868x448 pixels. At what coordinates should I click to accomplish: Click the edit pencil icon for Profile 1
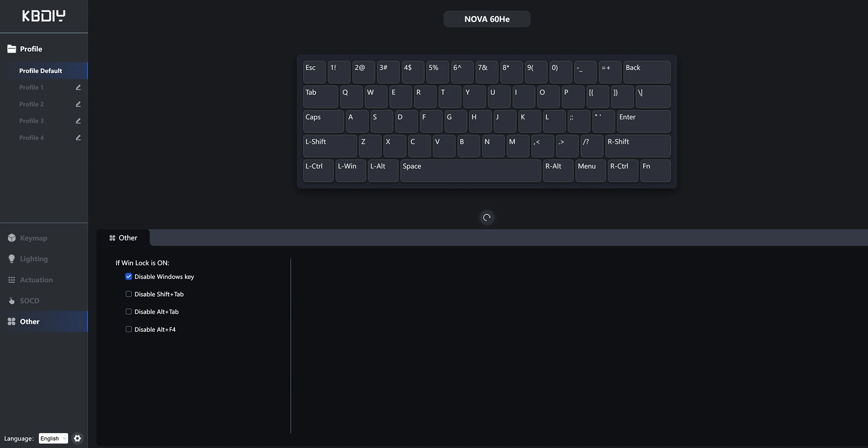point(78,87)
